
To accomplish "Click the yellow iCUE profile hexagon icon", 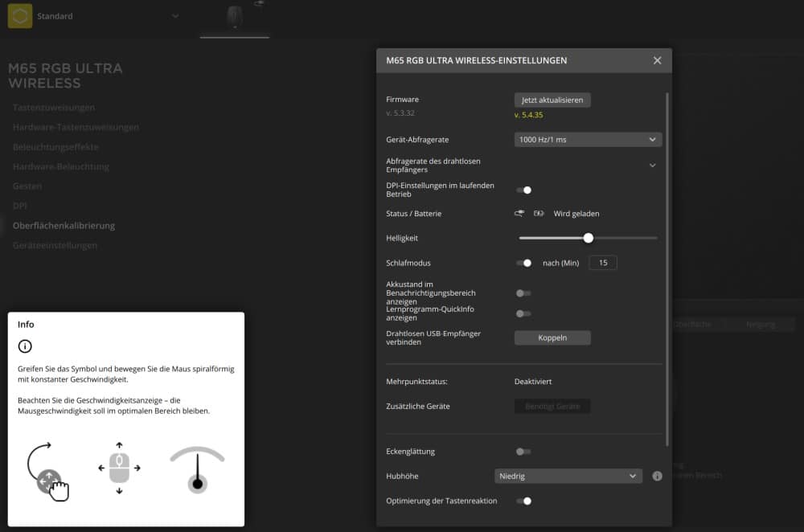I will 20,16.
